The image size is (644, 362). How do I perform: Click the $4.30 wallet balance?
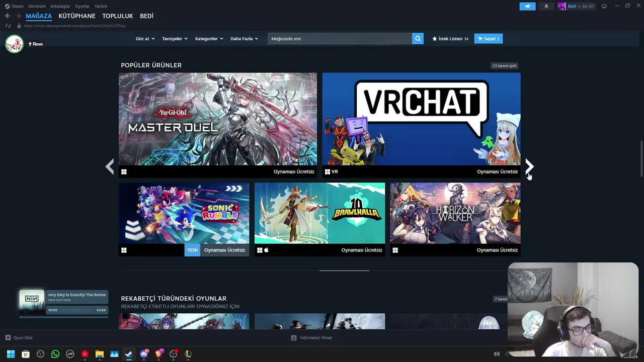click(588, 6)
